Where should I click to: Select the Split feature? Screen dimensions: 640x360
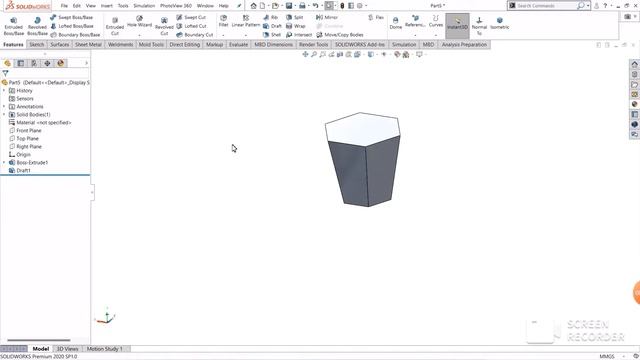(294, 18)
